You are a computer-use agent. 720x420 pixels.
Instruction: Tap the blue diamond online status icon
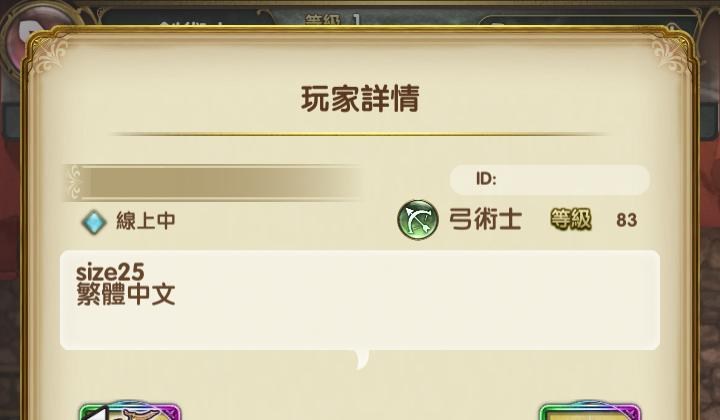click(94, 222)
